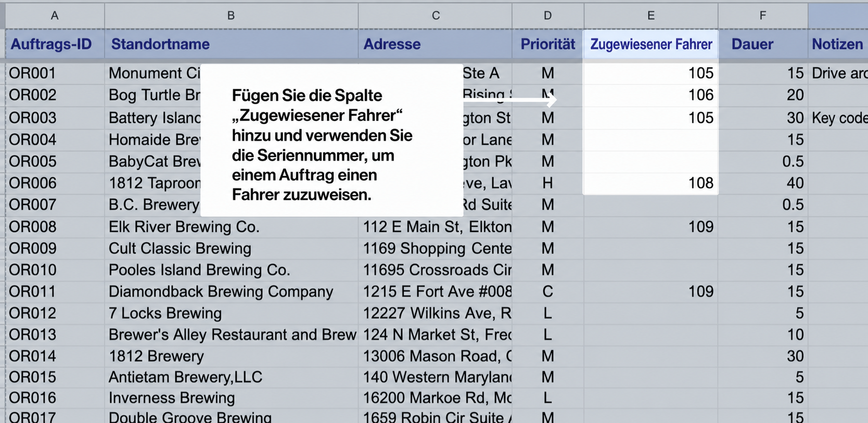Click the Adresse header cell

click(436, 44)
